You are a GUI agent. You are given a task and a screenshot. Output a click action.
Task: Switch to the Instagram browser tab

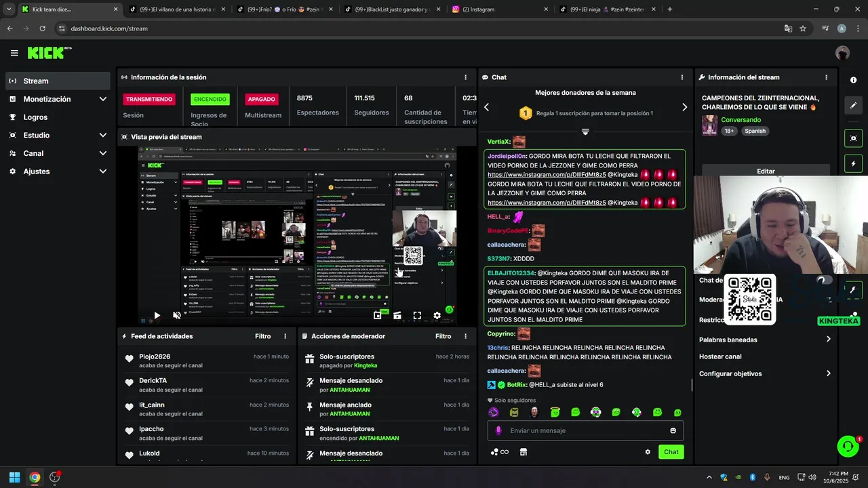pyautogui.click(x=500, y=9)
